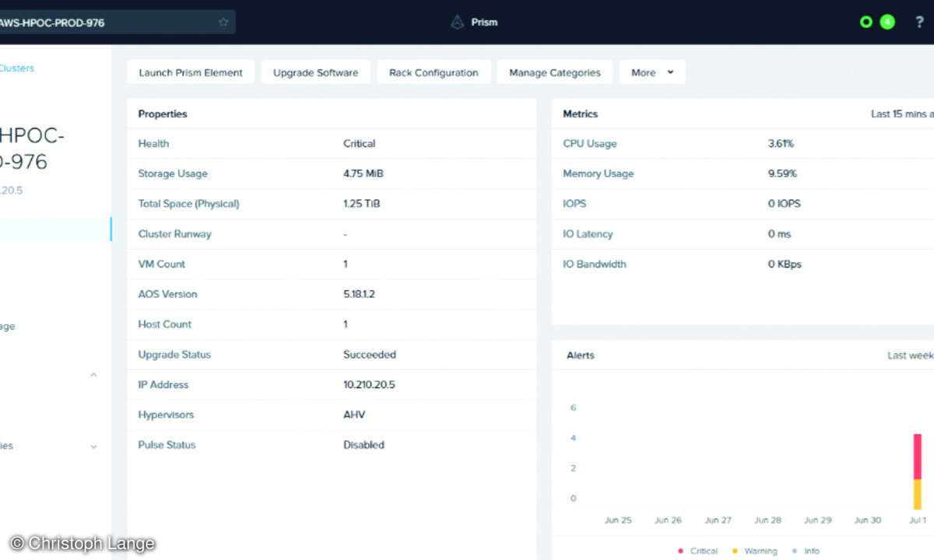
Task: Toggle the Info legend entry
Action: [x=806, y=551]
